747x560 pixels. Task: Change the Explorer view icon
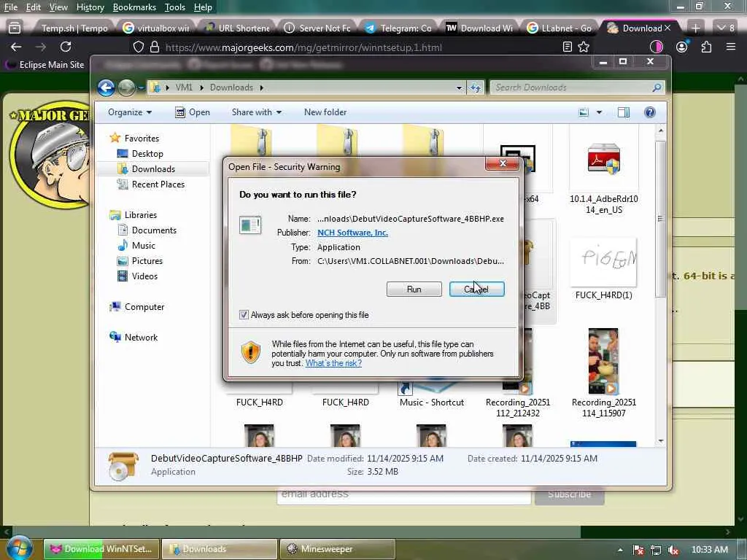click(x=584, y=112)
